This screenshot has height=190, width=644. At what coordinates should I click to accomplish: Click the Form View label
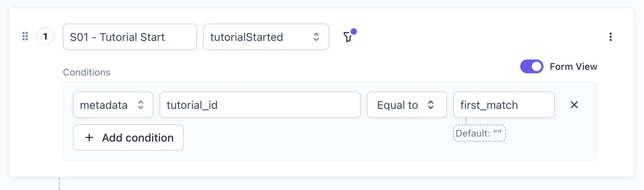pyautogui.click(x=573, y=66)
